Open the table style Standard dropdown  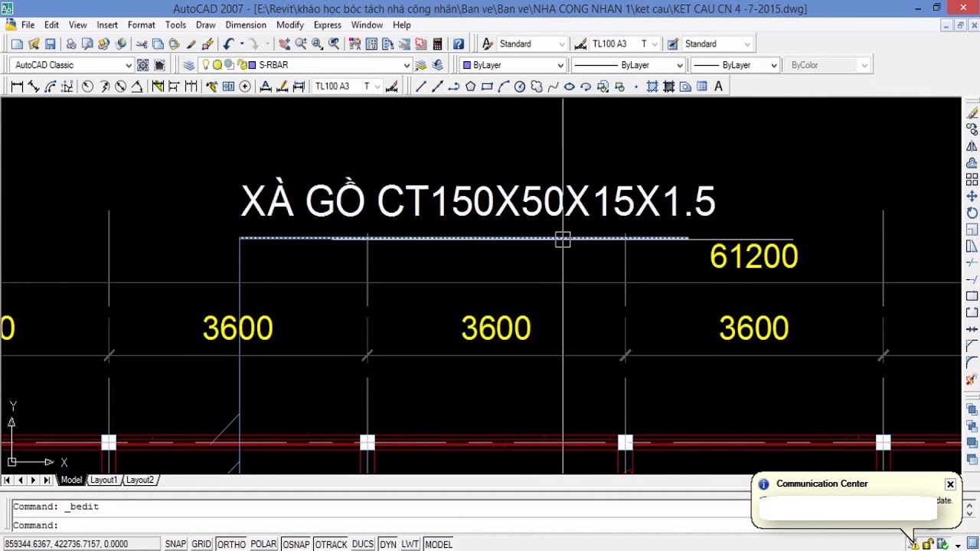click(x=747, y=44)
